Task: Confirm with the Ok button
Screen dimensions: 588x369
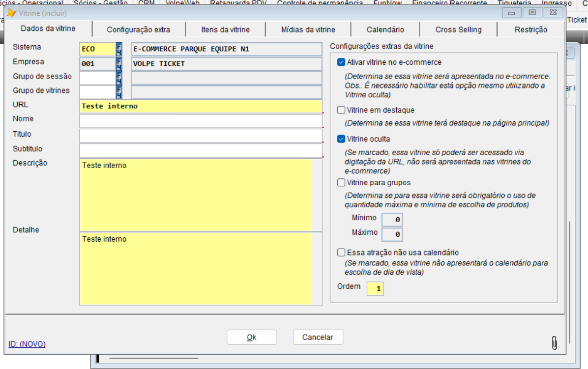Action: (252, 337)
